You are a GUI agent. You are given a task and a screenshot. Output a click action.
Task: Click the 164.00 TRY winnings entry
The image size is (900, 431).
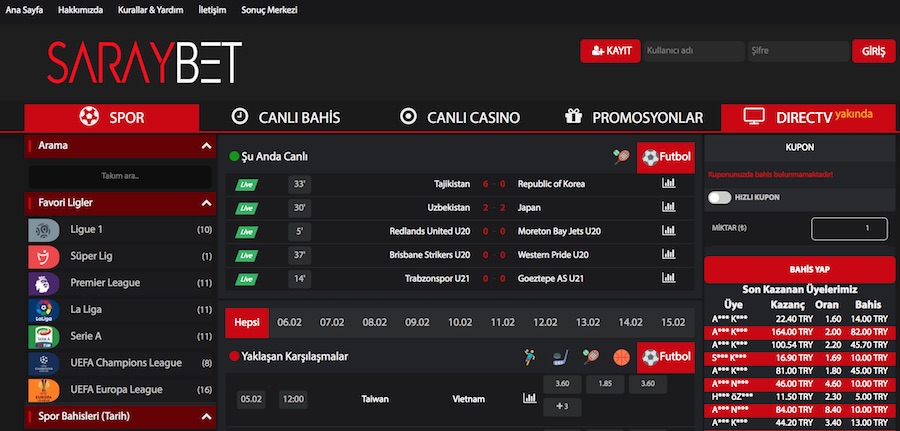pos(792,332)
